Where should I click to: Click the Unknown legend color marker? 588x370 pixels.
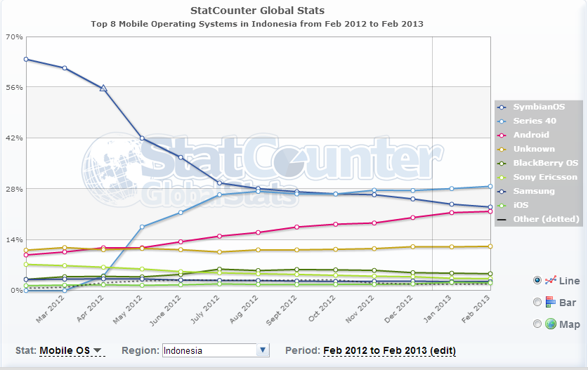coord(502,149)
